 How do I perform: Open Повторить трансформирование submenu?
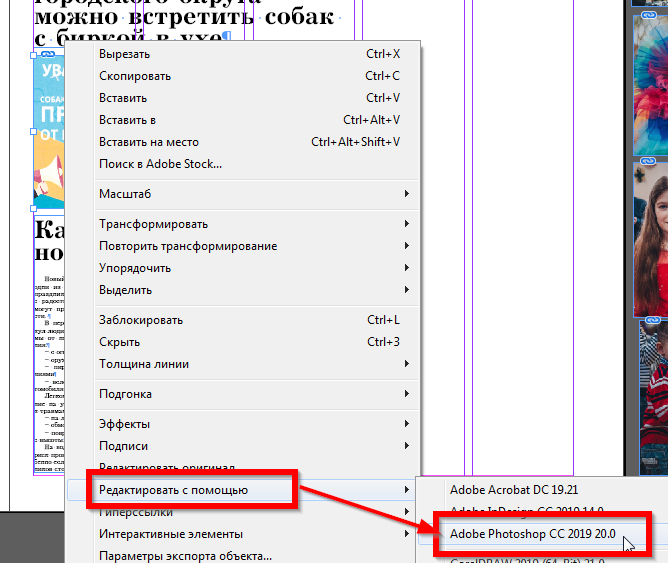pos(243,246)
